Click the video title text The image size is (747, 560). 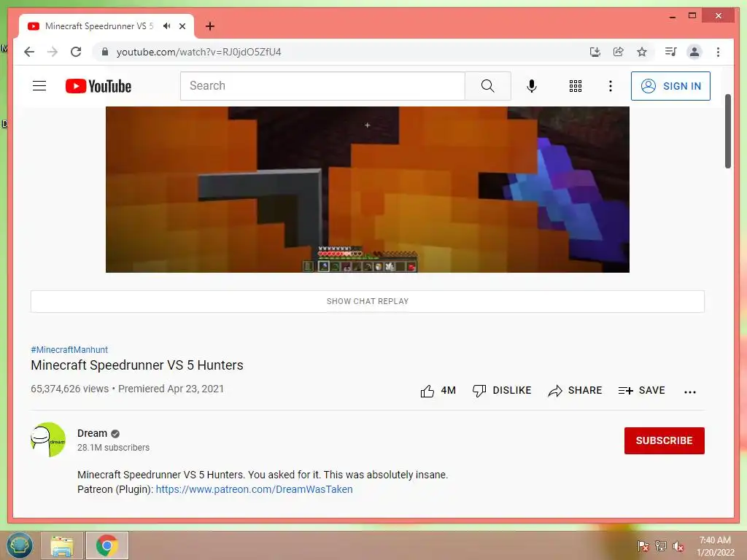(x=137, y=365)
